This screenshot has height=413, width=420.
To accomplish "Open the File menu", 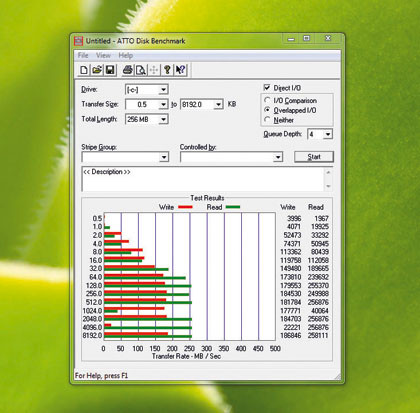I will tap(83, 55).
